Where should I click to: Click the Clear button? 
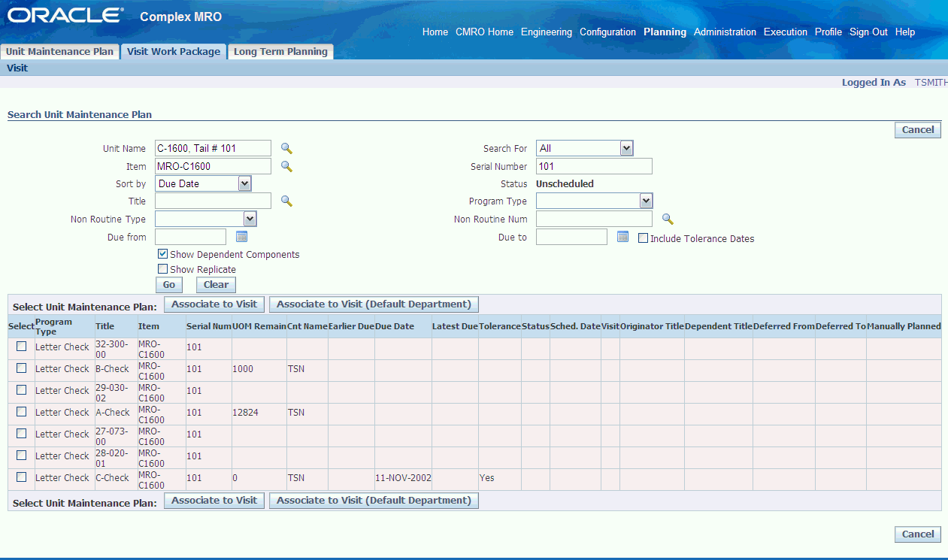click(x=216, y=285)
